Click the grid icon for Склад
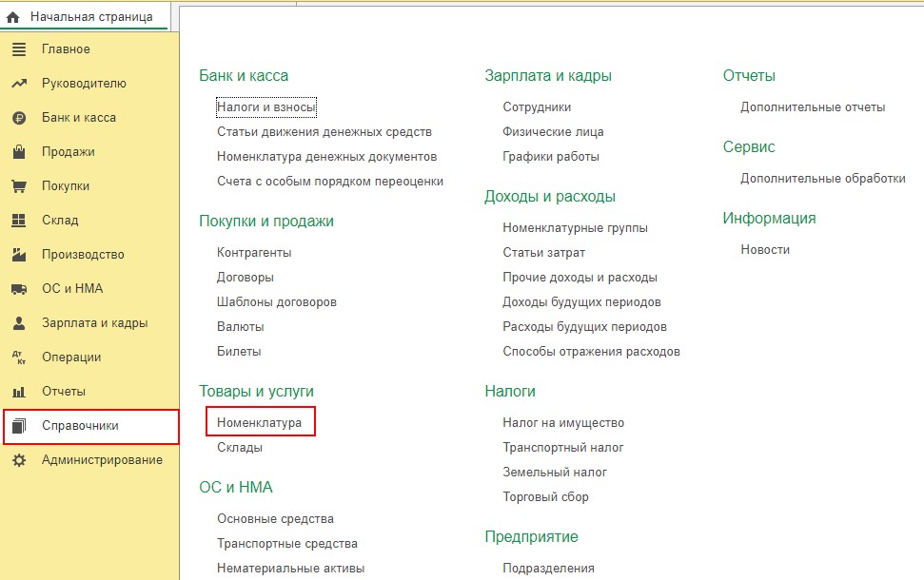The image size is (924, 580). [19, 221]
